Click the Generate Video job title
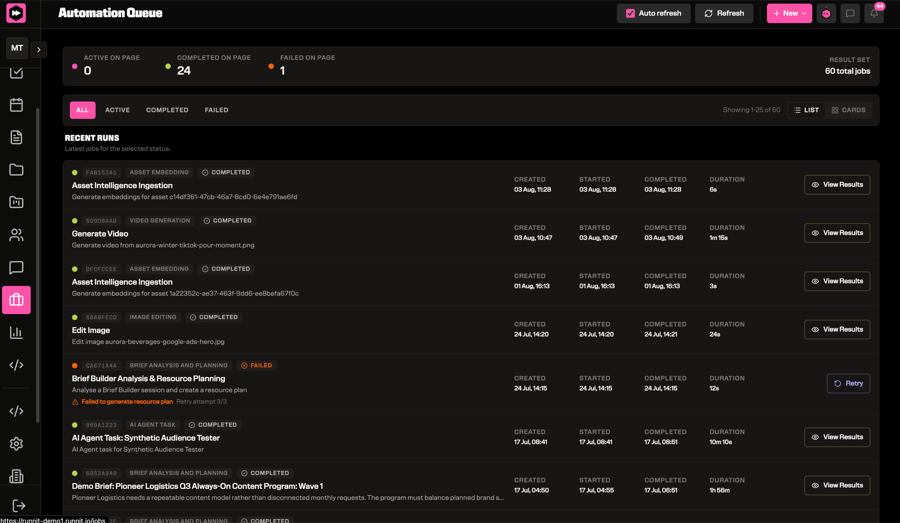Viewport: 900px width, 523px height. 100,234
